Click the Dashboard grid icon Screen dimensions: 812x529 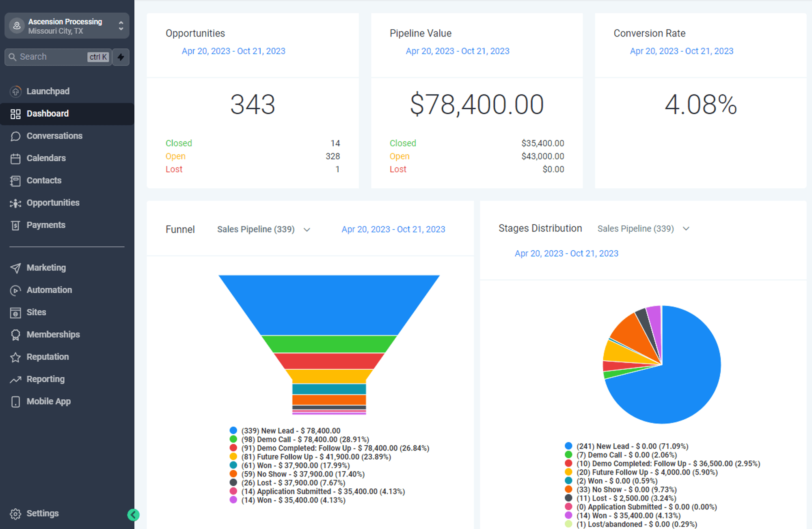pos(15,114)
